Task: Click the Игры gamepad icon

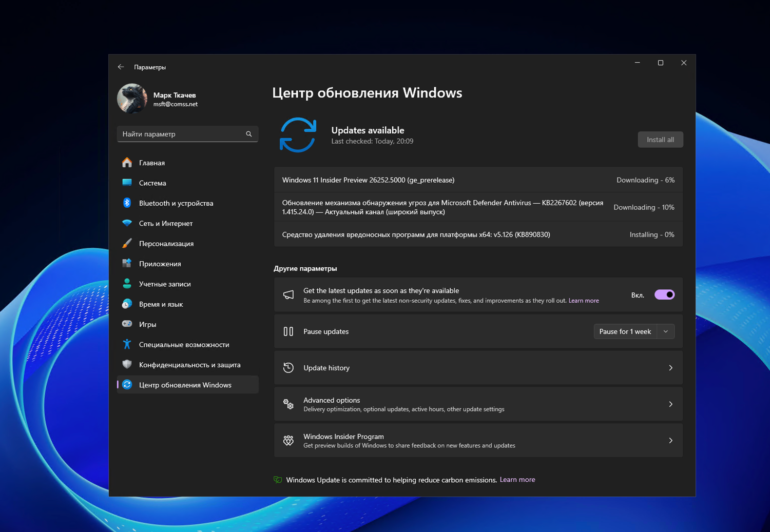Action: click(x=127, y=324)
